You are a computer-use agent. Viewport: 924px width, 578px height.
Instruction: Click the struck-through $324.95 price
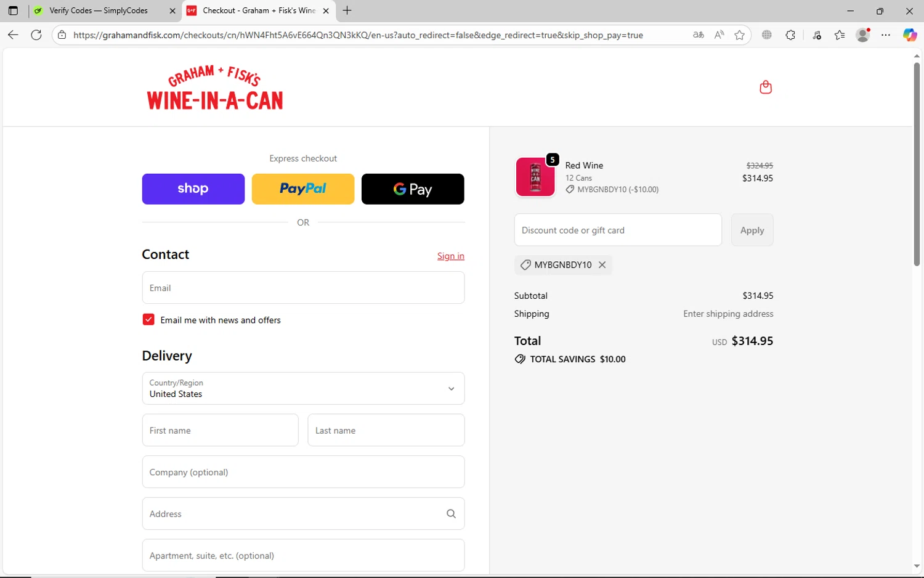760,166
